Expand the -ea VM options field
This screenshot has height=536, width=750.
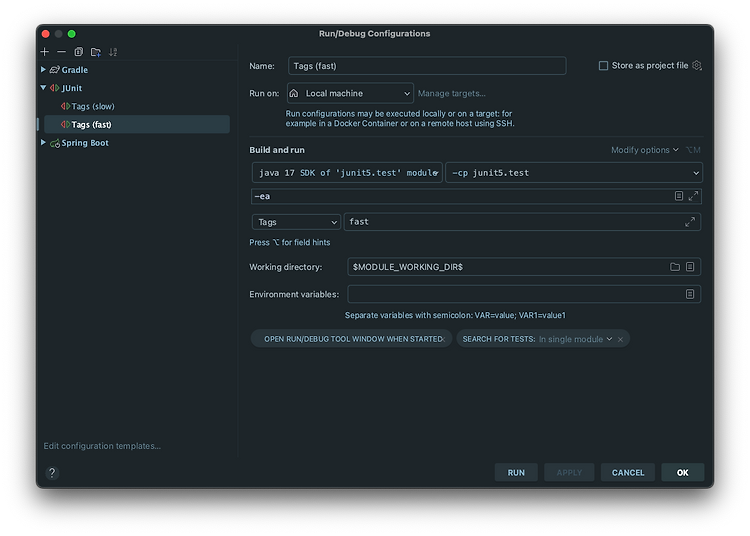[x=693, y=196]
